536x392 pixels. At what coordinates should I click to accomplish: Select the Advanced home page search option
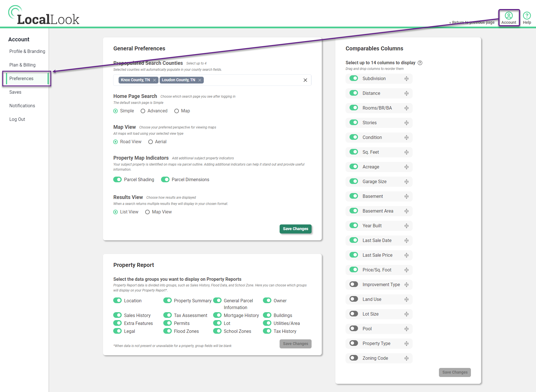[143, 111]
